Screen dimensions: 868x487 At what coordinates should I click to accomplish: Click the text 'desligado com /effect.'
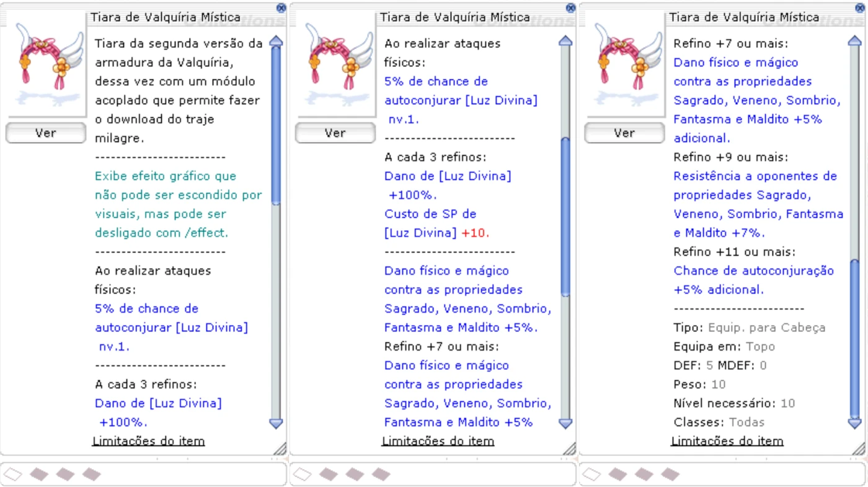(162, 233)
